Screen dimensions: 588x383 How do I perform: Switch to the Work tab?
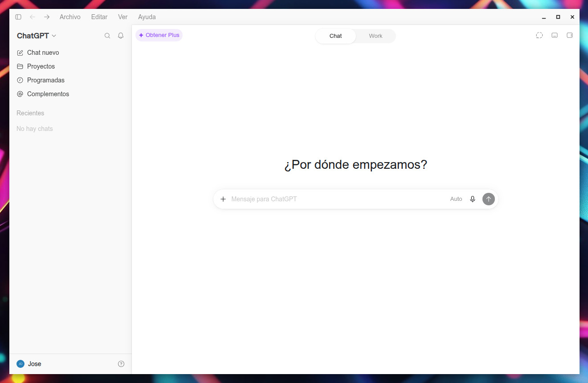pos(376,36)
